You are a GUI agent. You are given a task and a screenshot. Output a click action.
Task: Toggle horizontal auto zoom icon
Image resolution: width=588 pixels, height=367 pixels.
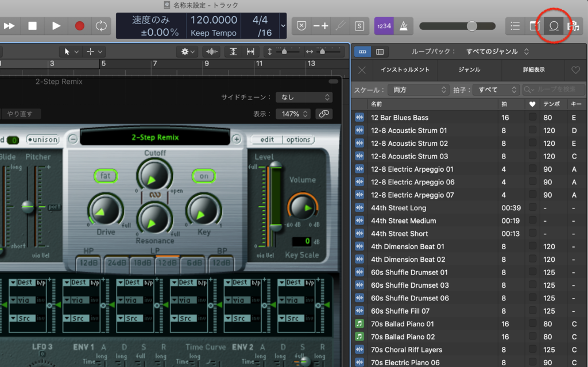click(x=250, y=52)
